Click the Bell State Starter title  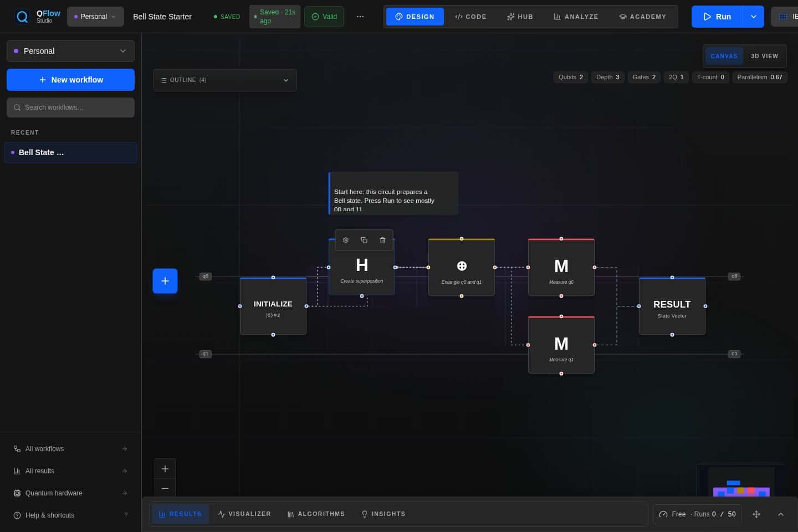coord(162,17)
